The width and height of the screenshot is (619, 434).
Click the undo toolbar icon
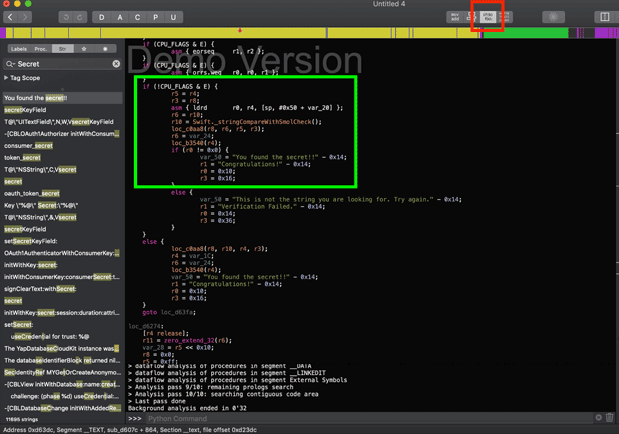66,17
